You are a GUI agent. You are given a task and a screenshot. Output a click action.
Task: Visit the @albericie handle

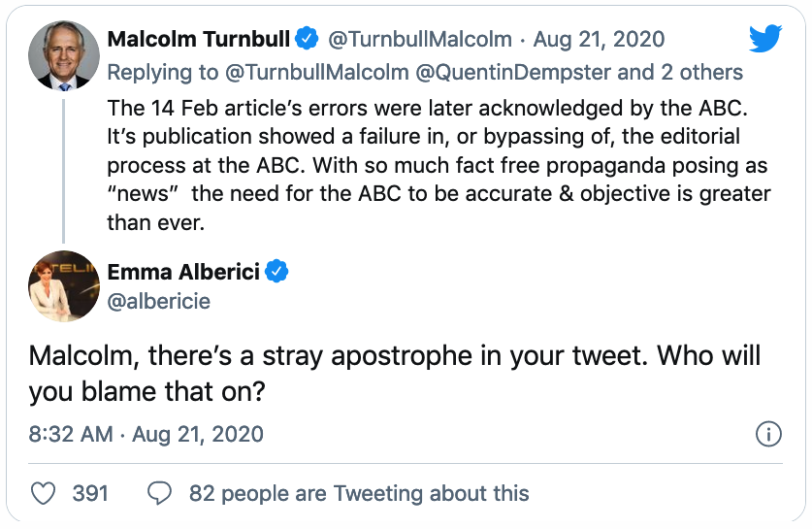pos(159,301)
